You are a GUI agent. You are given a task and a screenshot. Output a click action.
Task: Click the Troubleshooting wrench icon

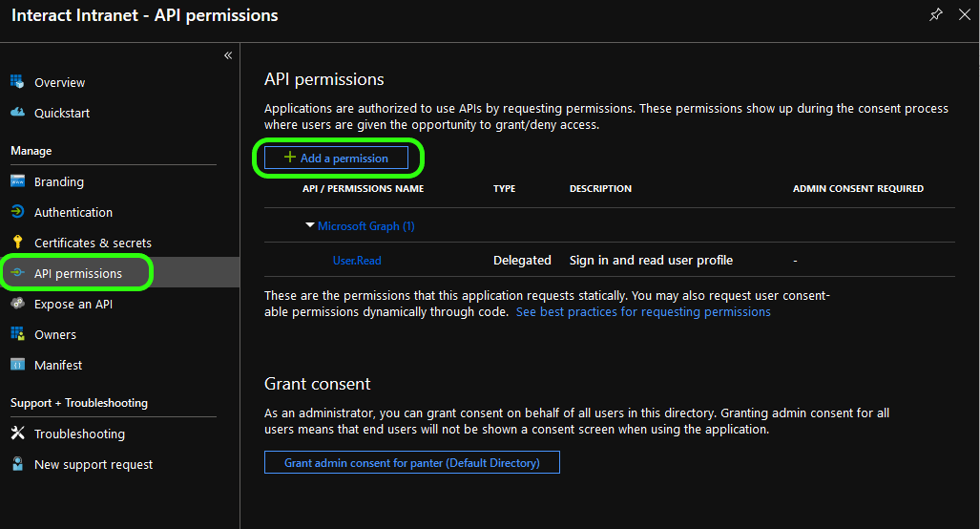[17, 433]
